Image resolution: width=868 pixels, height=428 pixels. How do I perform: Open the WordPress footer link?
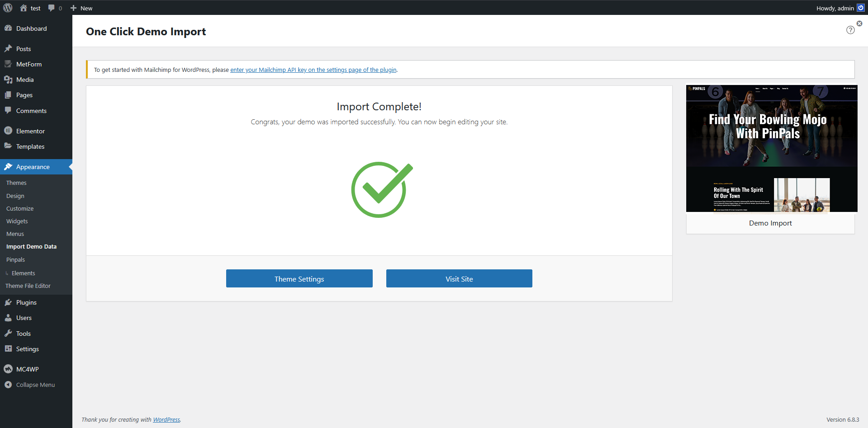(x=166, y=420)
